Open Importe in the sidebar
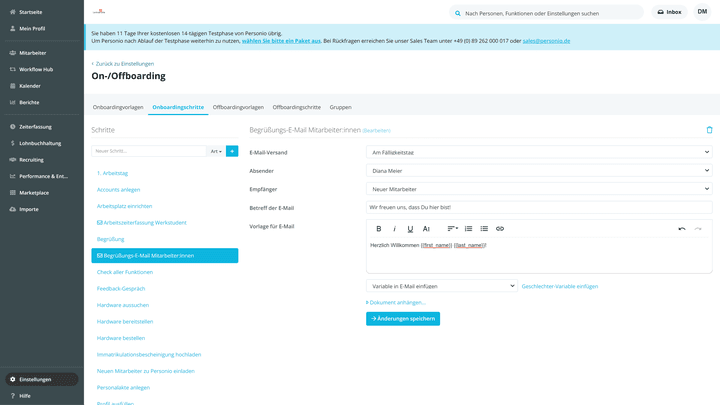This screenshot has width=720, height=405. 28,209
